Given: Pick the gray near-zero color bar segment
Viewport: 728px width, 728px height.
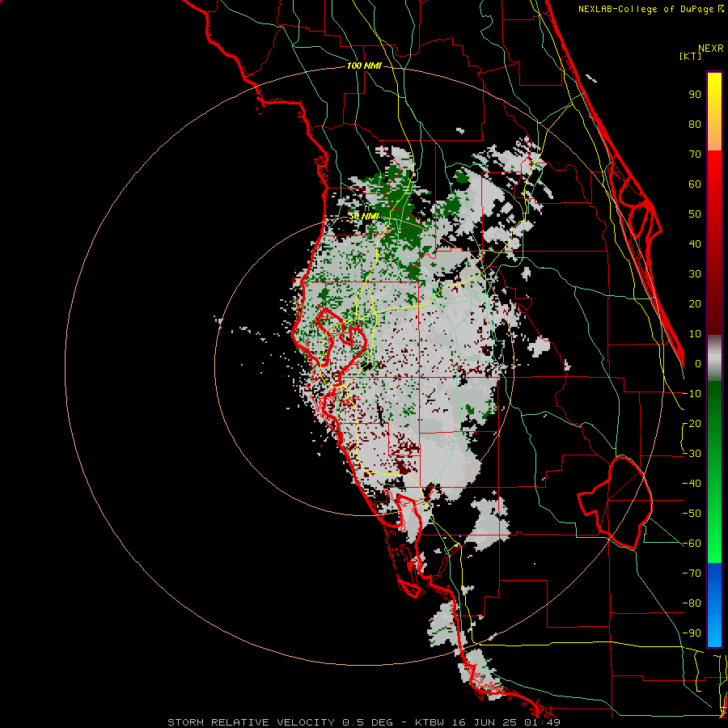Looking at the screenshot, I should tap(714, 358).
